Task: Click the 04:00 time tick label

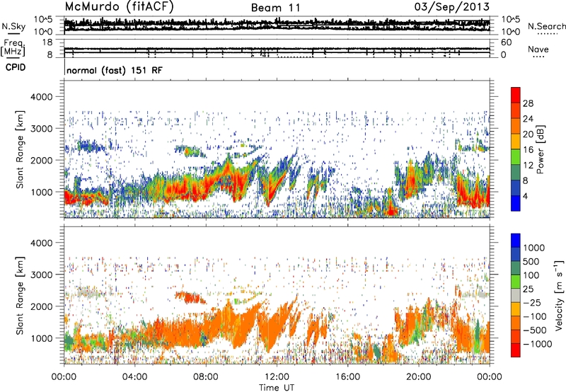Action: tap(134, 377)
